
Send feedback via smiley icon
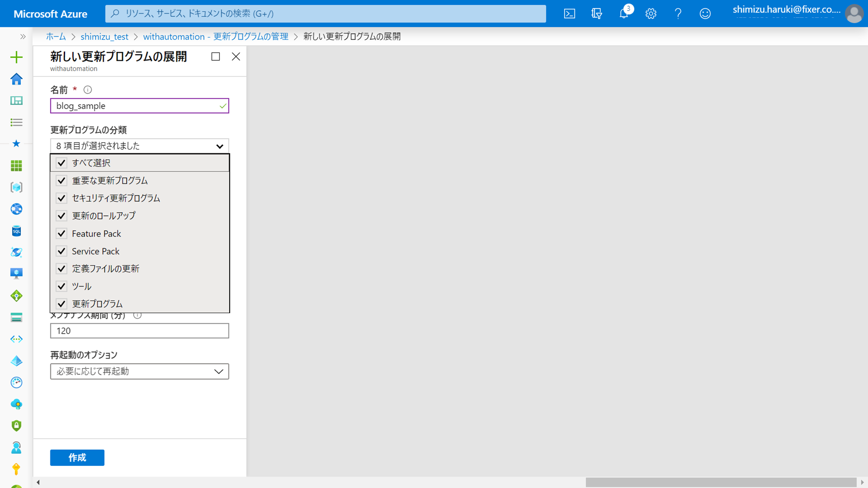pos(705,14)
